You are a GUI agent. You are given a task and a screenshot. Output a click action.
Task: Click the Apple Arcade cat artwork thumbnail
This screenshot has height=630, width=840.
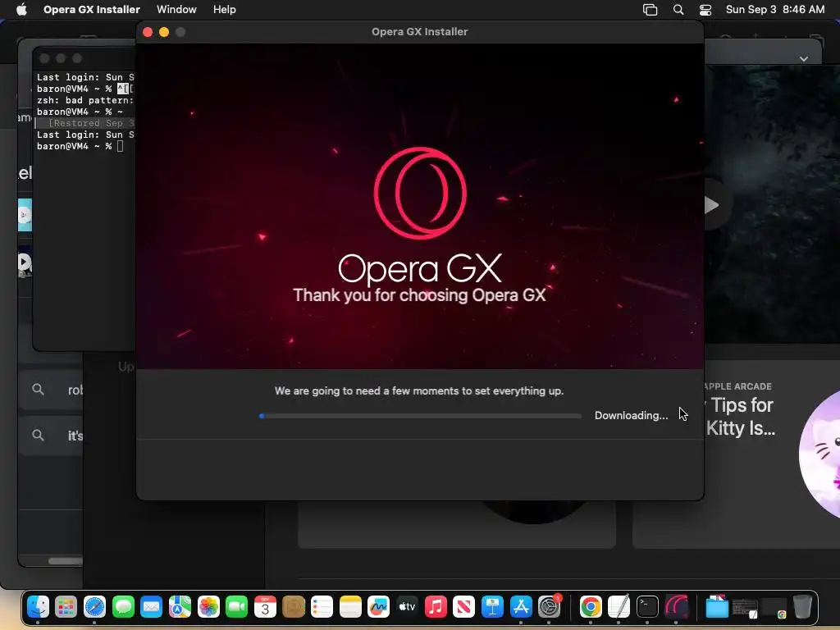819,454
